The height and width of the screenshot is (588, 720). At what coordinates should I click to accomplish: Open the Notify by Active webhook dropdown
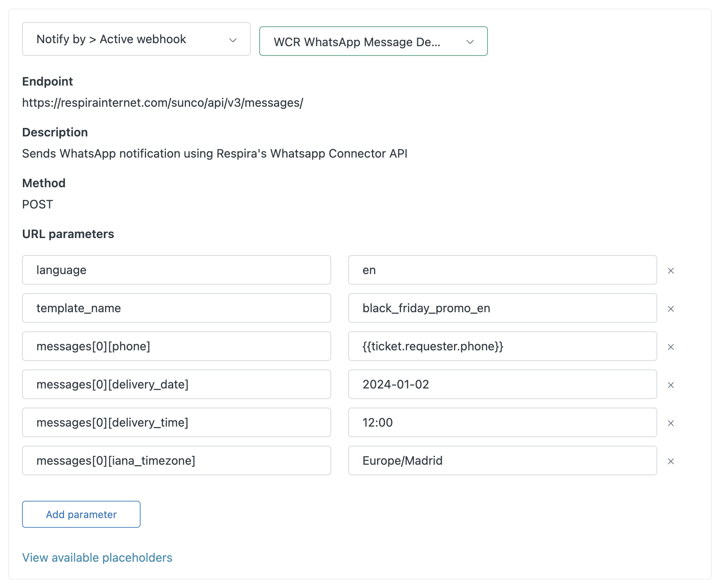(x=136, y=39)
